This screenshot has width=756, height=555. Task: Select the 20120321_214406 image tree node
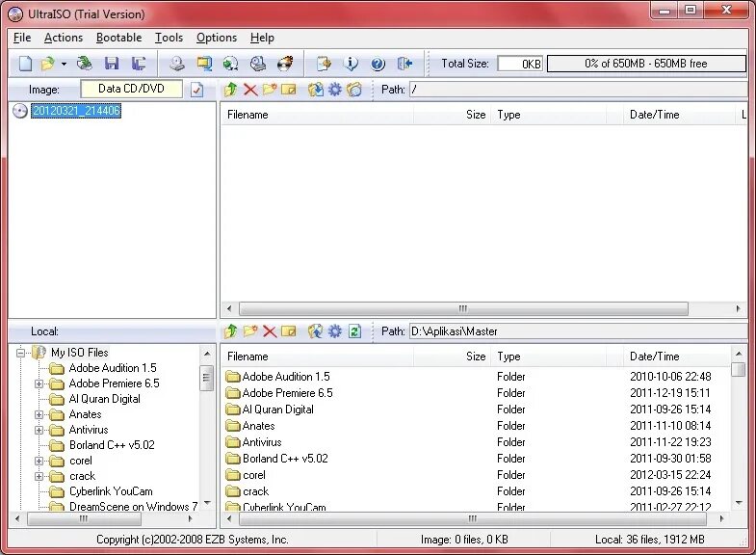point(76,111)
